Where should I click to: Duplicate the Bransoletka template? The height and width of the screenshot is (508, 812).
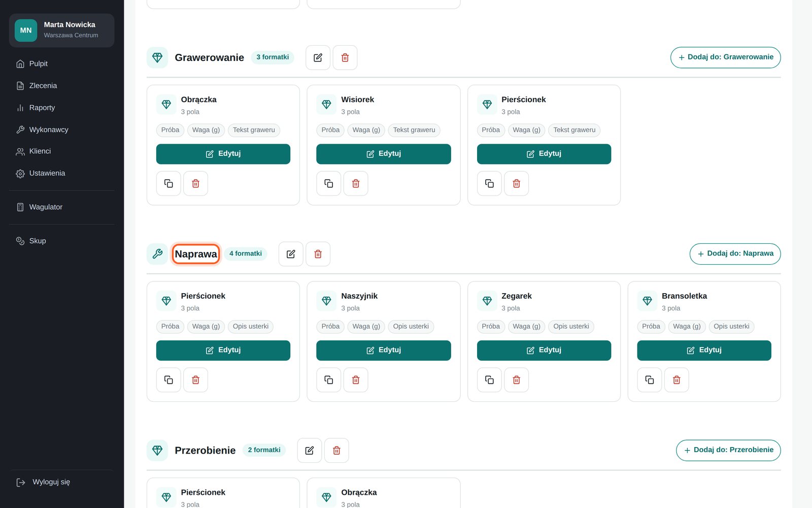(650, 380)
